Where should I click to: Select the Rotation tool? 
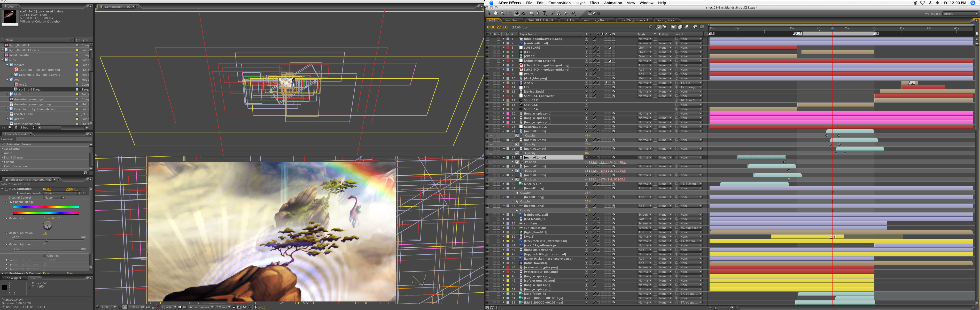coord(511,13)
